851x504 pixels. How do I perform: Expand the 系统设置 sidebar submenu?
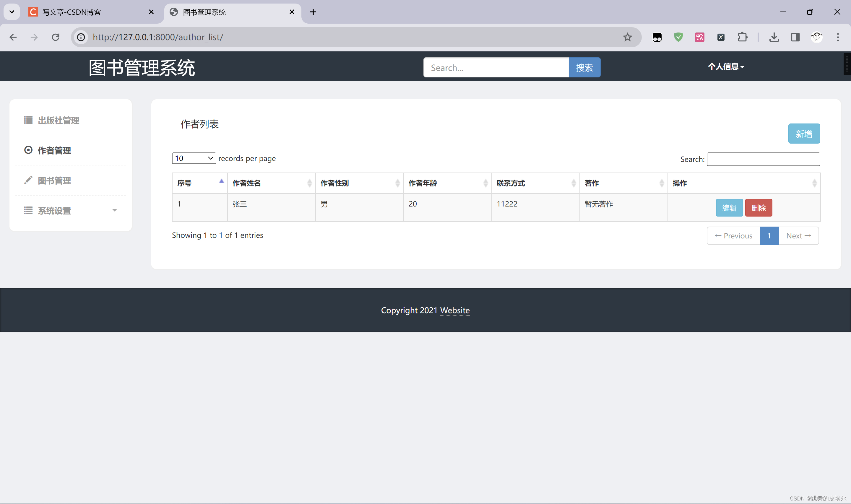click(x=71, y=211)
